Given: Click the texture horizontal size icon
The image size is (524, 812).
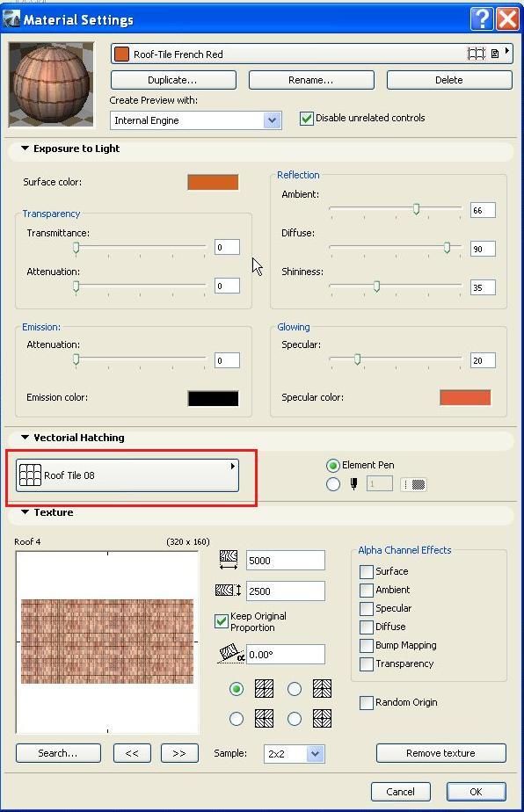Looking at the screenshot, I should coord(229,560).
